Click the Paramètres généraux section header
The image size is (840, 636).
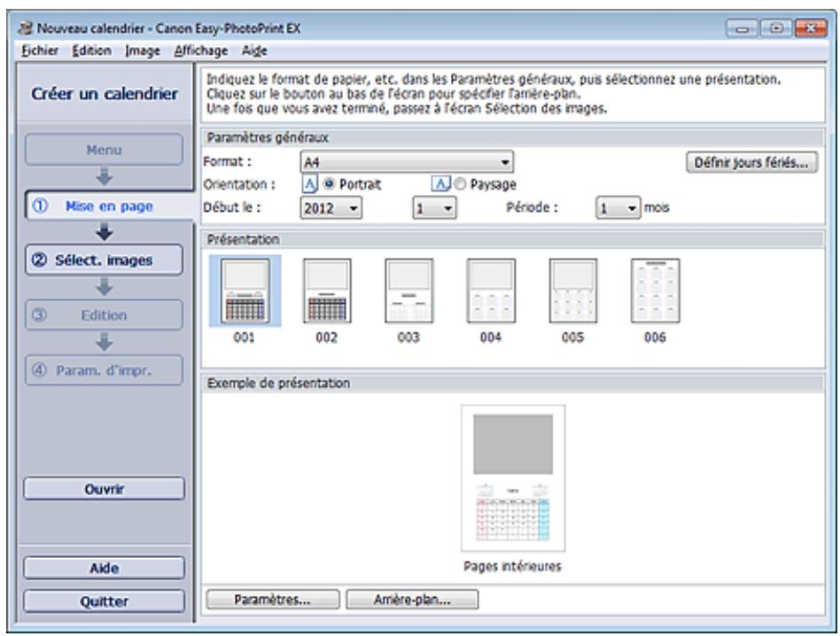tap(513, 137)
